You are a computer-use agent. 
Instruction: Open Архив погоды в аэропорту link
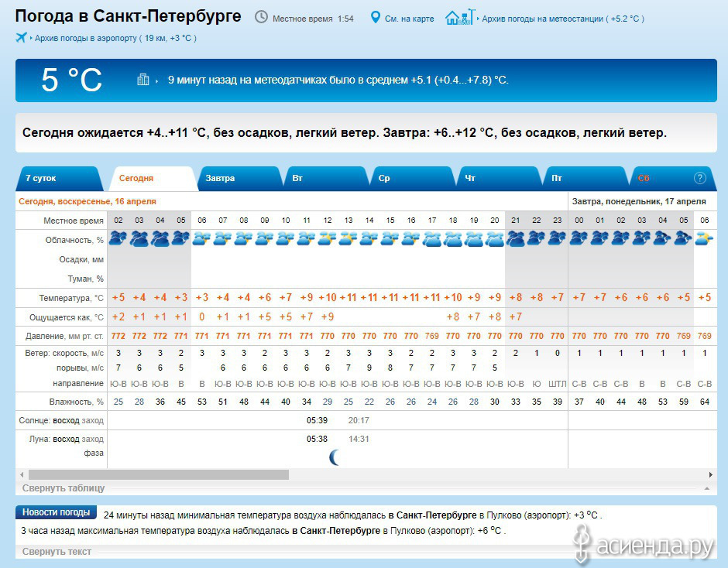(115, 38)
